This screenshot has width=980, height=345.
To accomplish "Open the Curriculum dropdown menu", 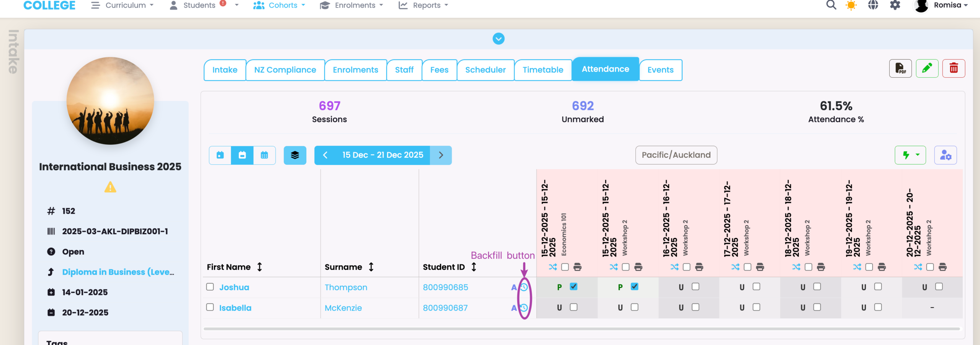I will coord(122,5).
